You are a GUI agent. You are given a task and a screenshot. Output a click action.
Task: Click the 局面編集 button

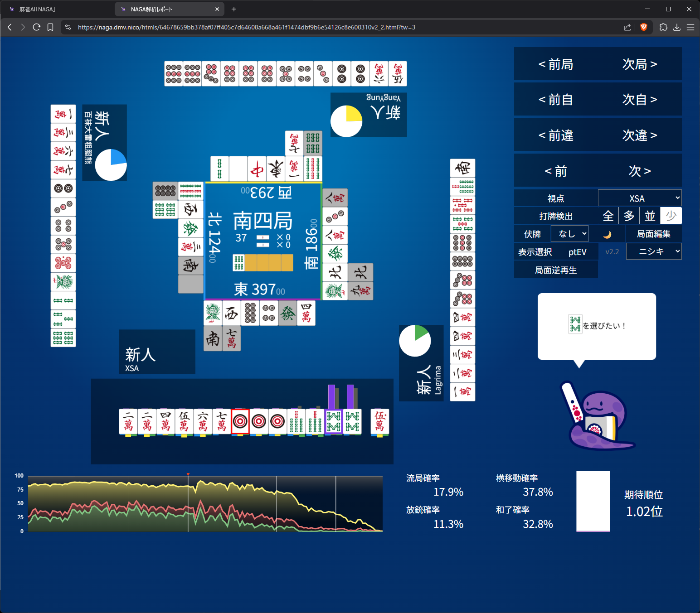coord(653,234)
